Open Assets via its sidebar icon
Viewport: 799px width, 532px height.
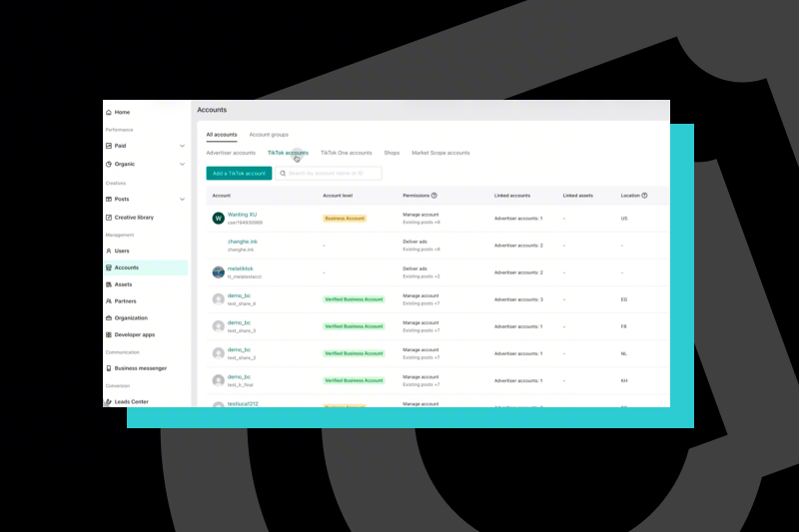(x=109, y=284)
